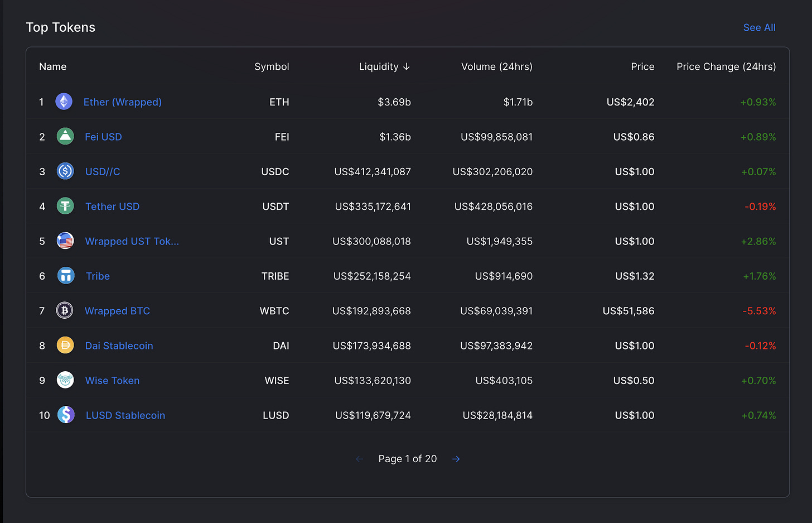Screen dimensions: 812x523
Task: Click the Tribe token logo
Action: tap(66, 275)
